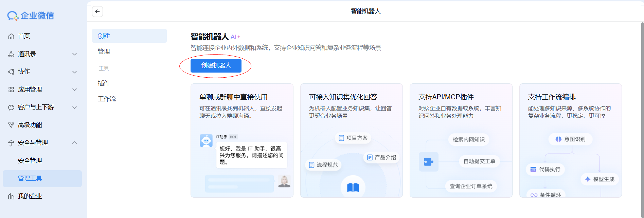Expand the 客户与上下游 chevron
Viewport: 644px width, 218px height.
click(75, 107)
